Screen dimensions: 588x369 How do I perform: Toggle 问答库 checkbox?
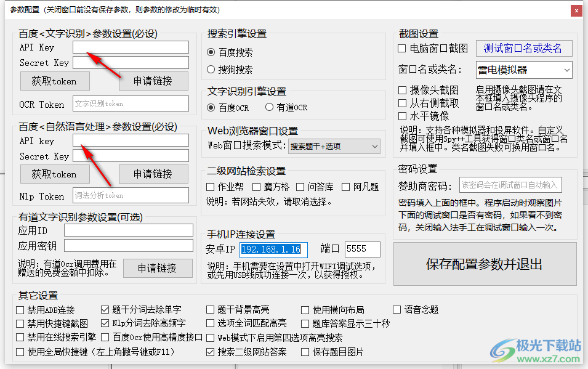coord(300,187)
